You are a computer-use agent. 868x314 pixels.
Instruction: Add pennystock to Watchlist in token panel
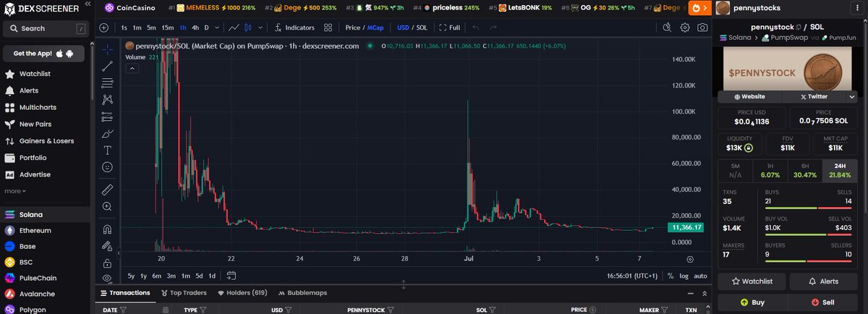click(x=752, y=281)
